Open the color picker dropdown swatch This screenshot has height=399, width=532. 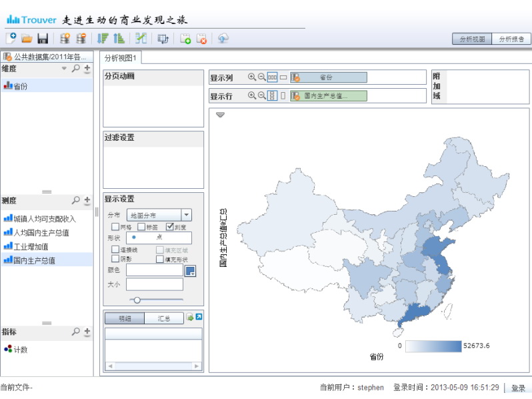pos(191,271)
